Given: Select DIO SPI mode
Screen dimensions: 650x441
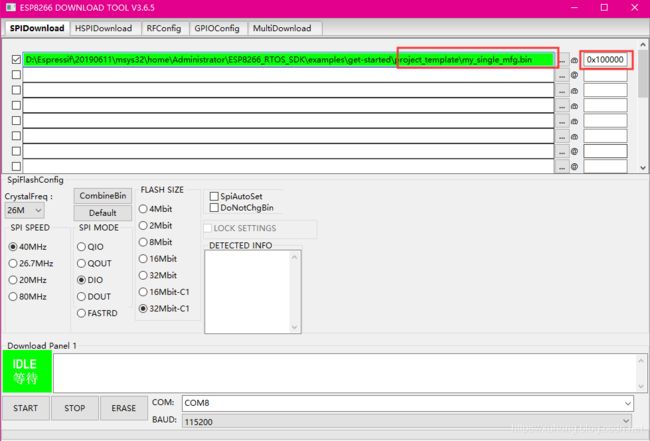Looking at the screenshot, I should 90,280.
